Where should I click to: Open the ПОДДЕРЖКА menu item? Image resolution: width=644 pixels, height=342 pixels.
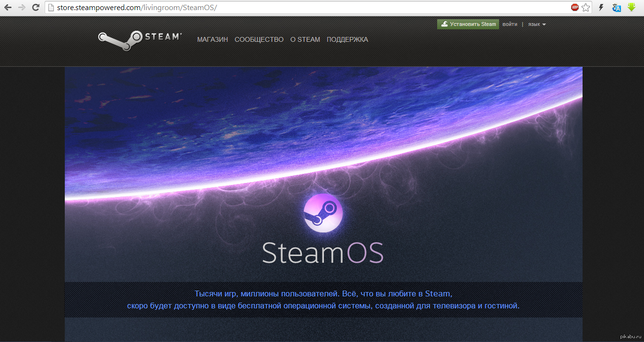[x=347, y=40]
